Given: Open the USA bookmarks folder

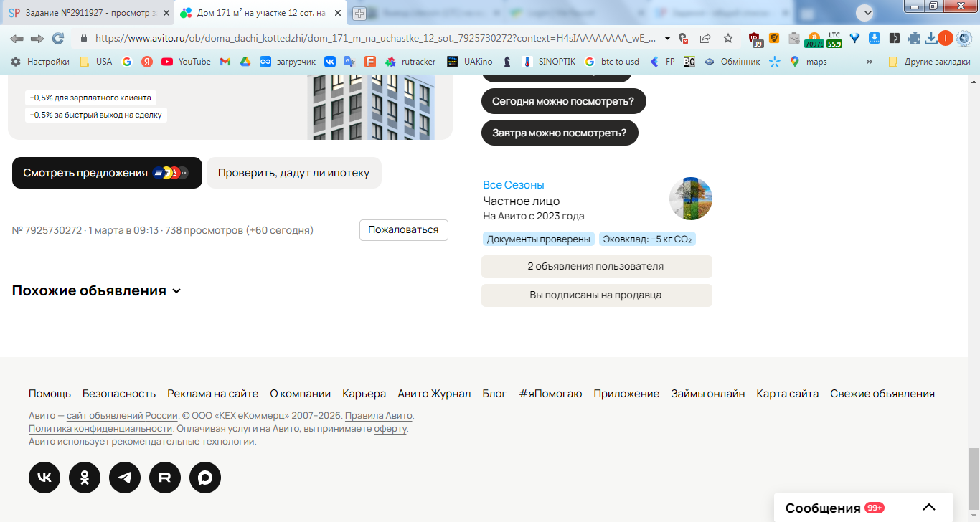Looking at the screenshot, I should pos(95,62).
